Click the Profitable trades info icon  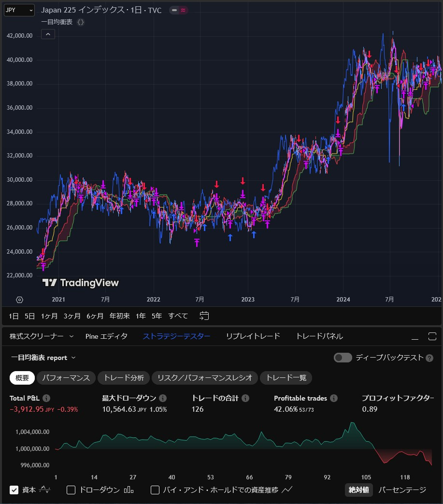point(334,398)
